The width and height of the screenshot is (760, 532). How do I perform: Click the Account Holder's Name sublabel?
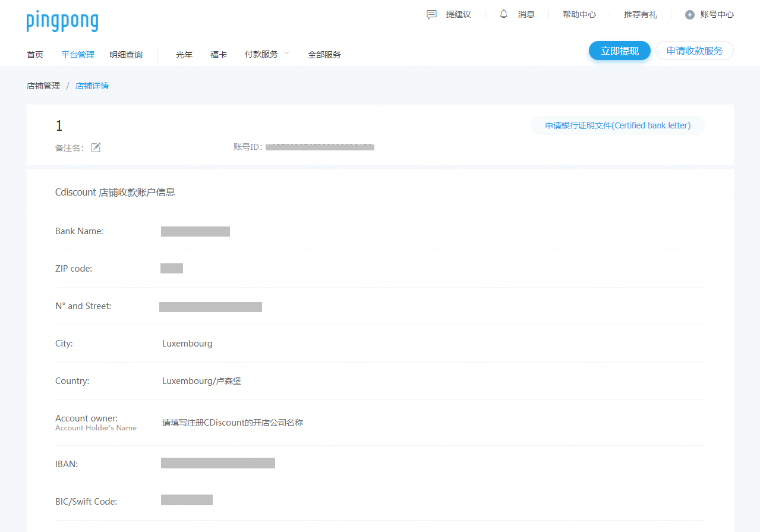pos(96,428)
